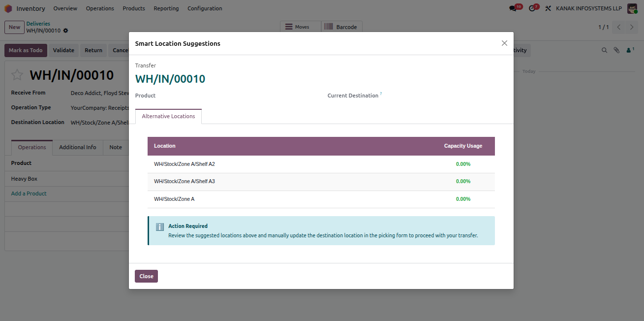
Task: Open the user avatar menu
Action: click(x=632, y=8)
